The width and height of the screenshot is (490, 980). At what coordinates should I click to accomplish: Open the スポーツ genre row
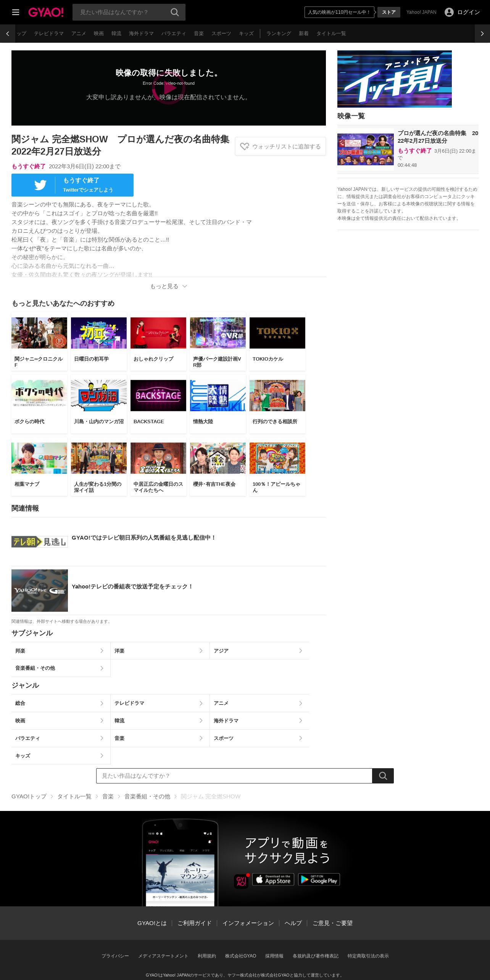tap(260, 738)
